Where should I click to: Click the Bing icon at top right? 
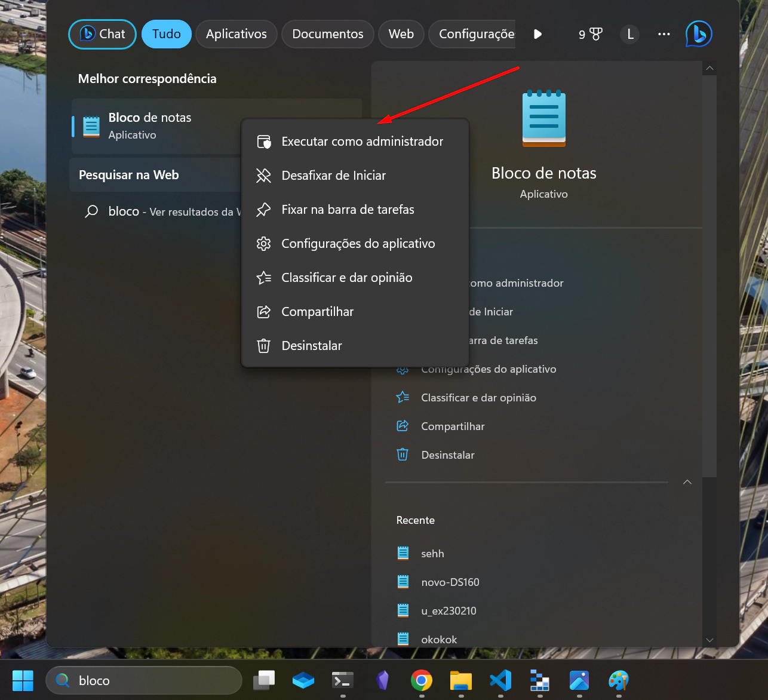click(x=698, y=34)
